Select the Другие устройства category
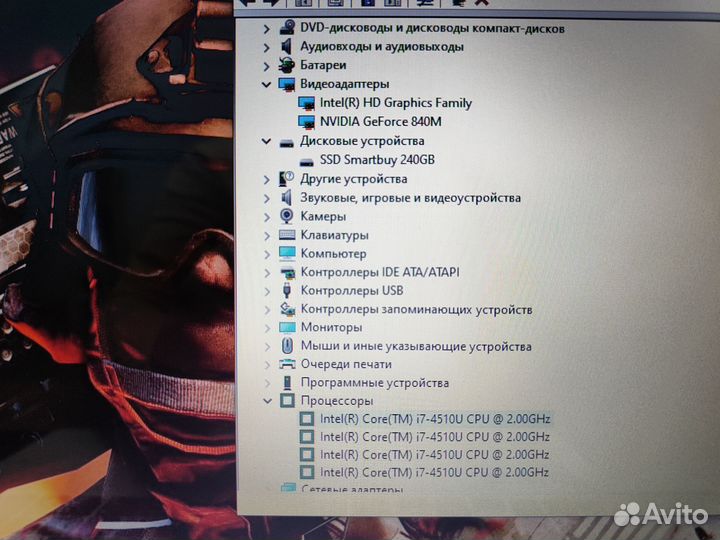The width and height of the screenshot is (720, 540). tap(354, 179)
